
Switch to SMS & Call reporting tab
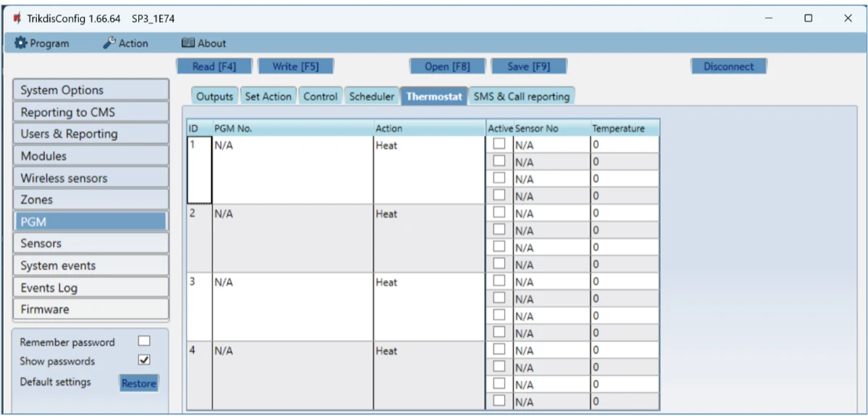coord(522,96)
